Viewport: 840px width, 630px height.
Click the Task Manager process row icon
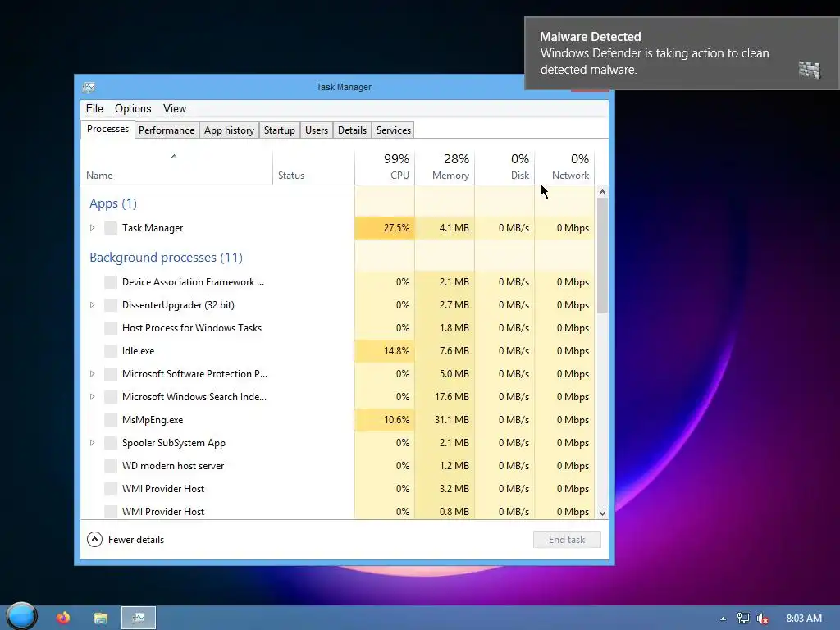point(111,228)
